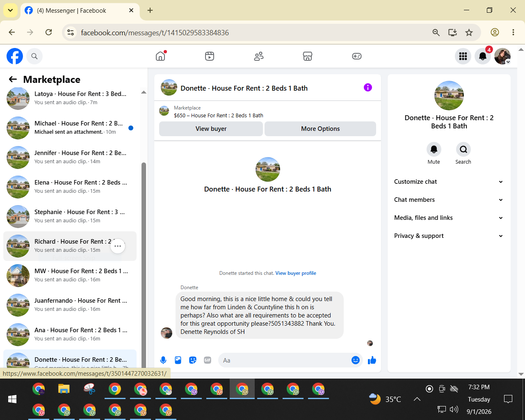This screenshot has width=525, height=420.
Task: Open the emoji picker in message box
Action: 356,360
